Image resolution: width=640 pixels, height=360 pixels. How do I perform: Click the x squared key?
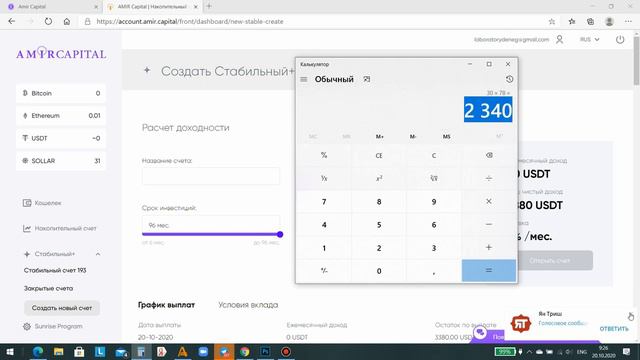pyautogui.click(x=379, y=178)
